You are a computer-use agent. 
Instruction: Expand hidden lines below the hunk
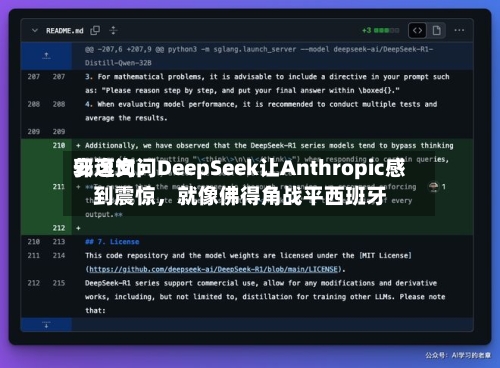[46, 325]
